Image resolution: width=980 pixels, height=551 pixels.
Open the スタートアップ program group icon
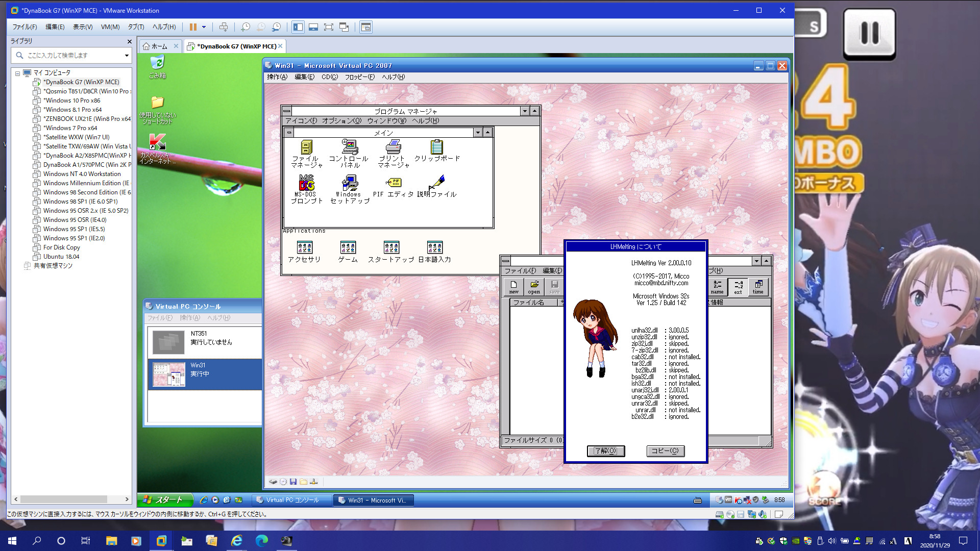[x=391, y=252]
